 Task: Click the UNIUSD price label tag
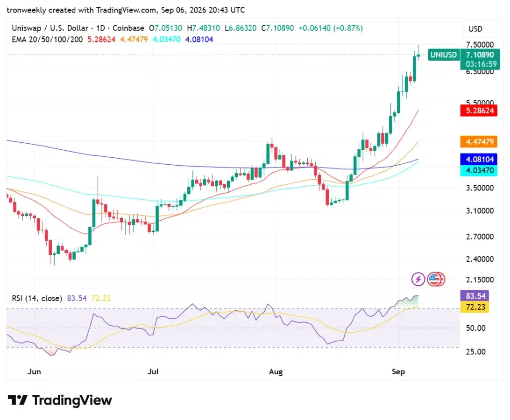point(444,55)
